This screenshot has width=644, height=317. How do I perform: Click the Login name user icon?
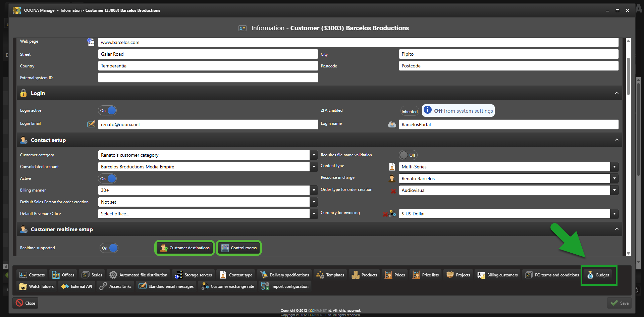pyautogui.click(x=392, y=124)
